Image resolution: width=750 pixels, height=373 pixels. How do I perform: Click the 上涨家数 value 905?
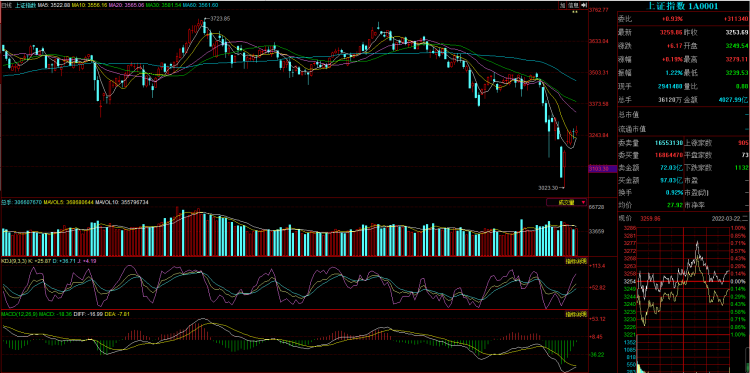(743, 143)
